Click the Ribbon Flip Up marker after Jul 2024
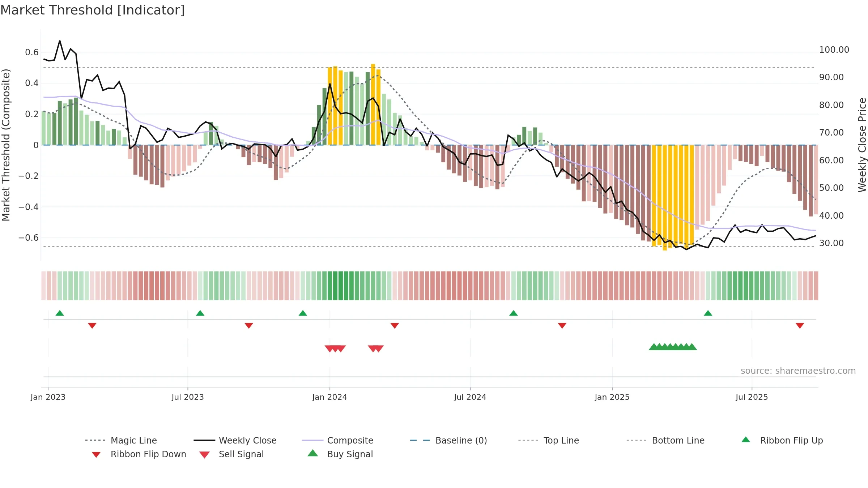Image resolution: width=868 pixels, height=488 pixels. click(x=513, y=313)
